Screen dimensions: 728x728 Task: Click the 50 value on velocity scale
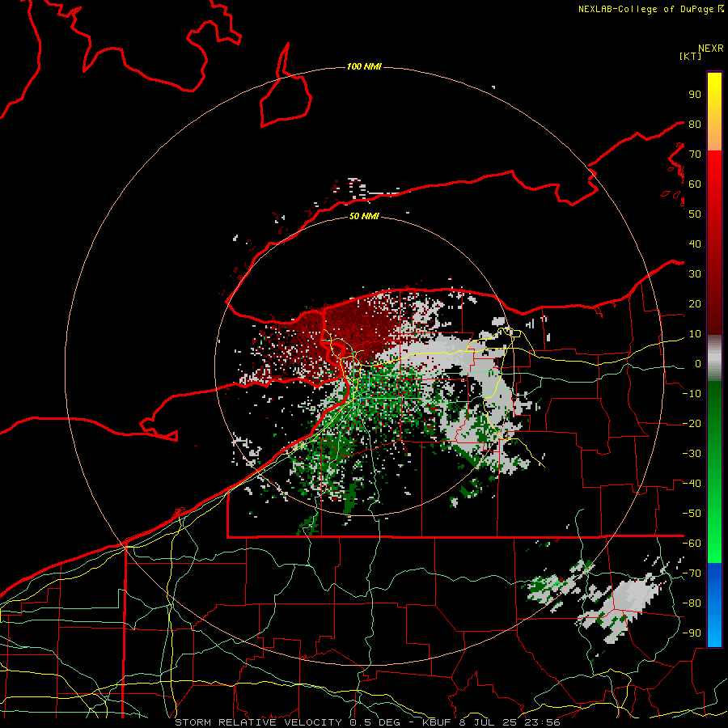695,214
